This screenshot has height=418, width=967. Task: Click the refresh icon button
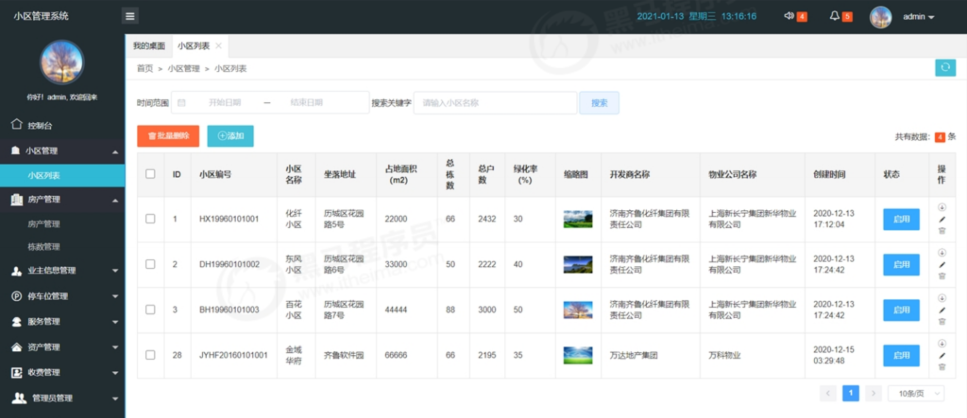[x=945, y=67]
